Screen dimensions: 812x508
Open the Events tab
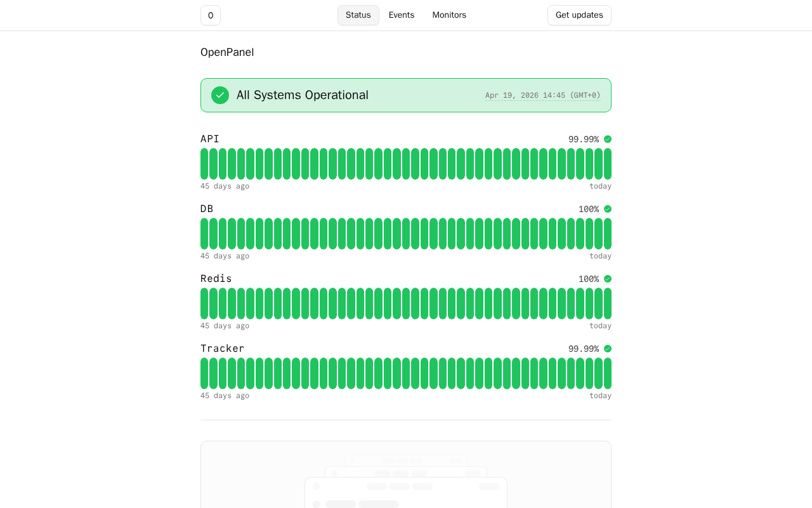402,15
